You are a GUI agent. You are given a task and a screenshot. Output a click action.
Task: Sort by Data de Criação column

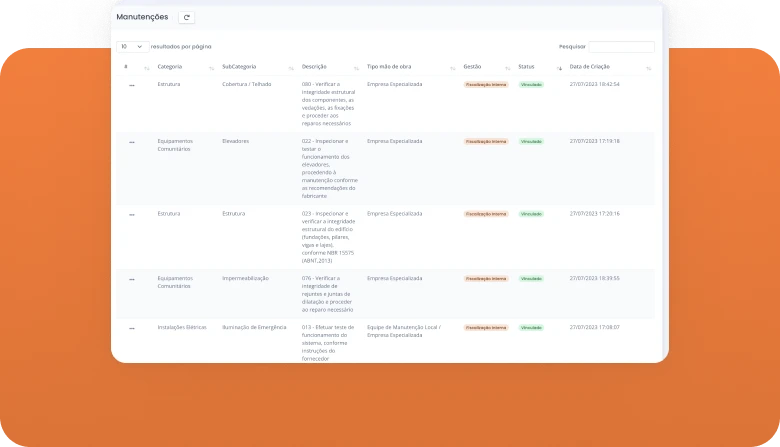point(589,67)
